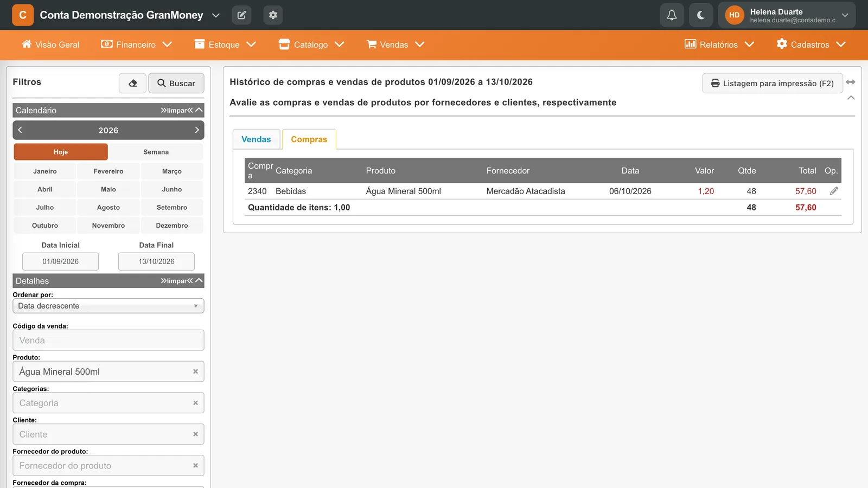This screenshot has height=488, width=868.
Task: Go to previous year in calendar
Action: click(x=20, y=130)
